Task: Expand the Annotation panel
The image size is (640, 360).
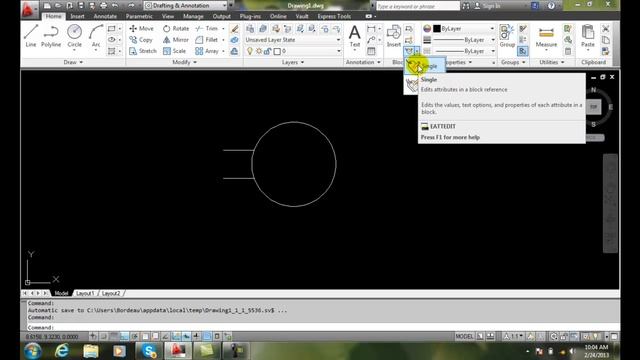Action: click(x=363, y=62)
